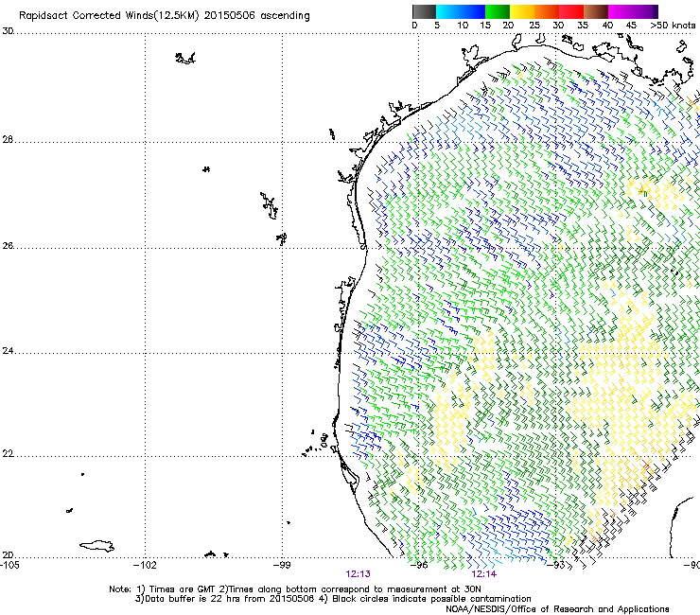The width and height of the screenshot is (700, 615).
Task: Click the orange 25-30 knots legend segment
Action: pos(547,11)
